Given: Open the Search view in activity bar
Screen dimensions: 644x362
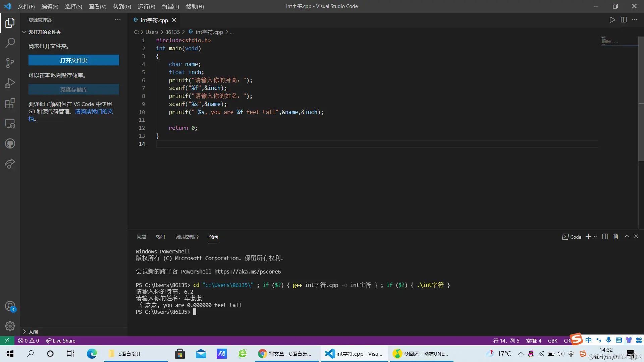Looking at the screenshot, I should click(10, 43).
